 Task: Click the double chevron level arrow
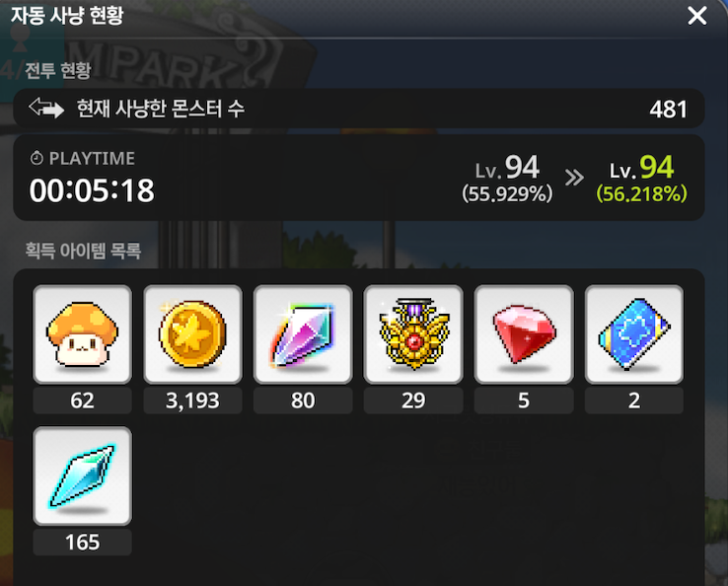click(x=574, y=178)
